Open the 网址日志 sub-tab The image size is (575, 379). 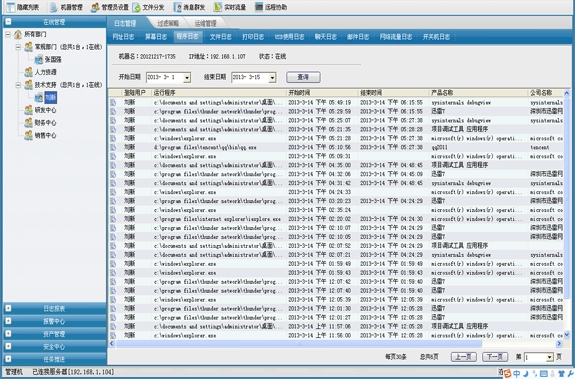click(123, 37)
